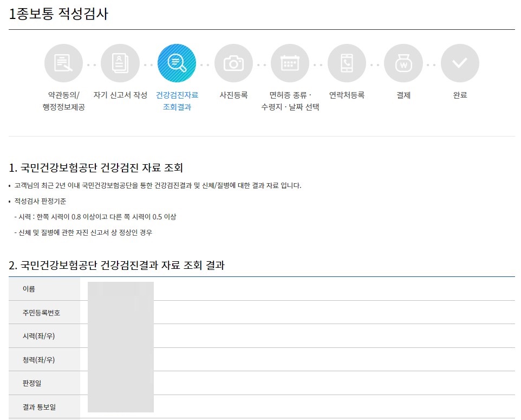Click the 약관동의/행정정보제공 document step icon
The image size is (521, 420).
pos(63,62)
